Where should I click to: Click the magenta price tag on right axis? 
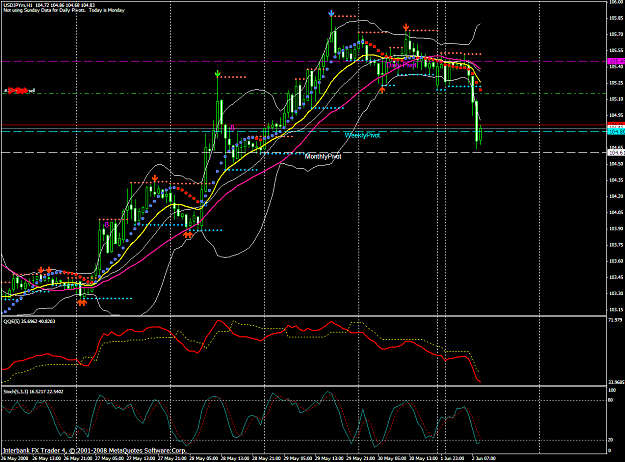[x=616, y=61]
